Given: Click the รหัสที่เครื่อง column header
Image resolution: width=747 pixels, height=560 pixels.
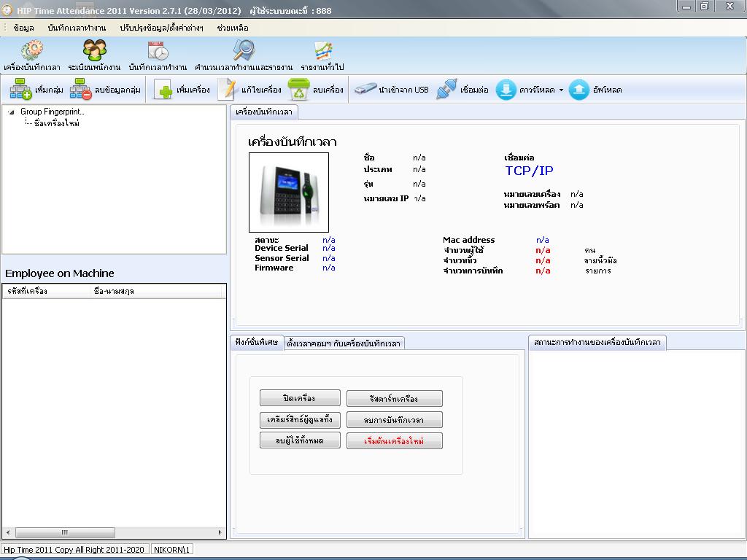Looking at the screenshot, I should [46, 291].
